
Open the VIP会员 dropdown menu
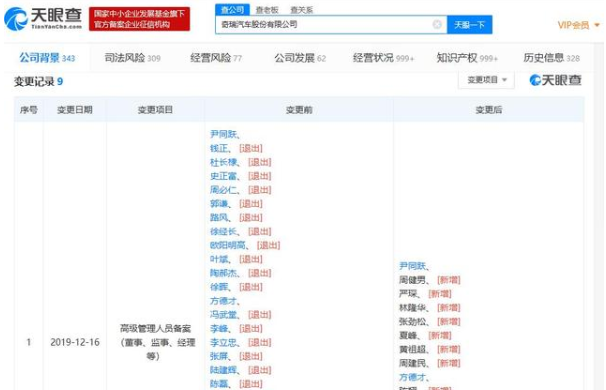[x=578, y=25]
